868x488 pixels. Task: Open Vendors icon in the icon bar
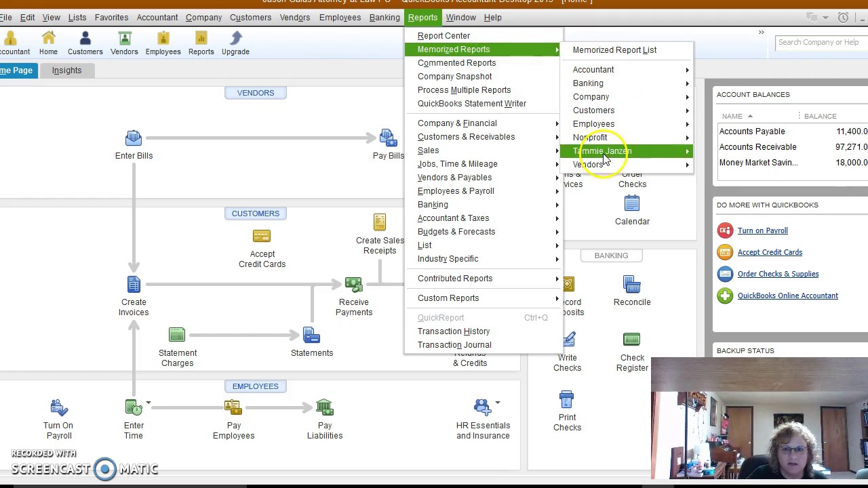coord(124,43)
